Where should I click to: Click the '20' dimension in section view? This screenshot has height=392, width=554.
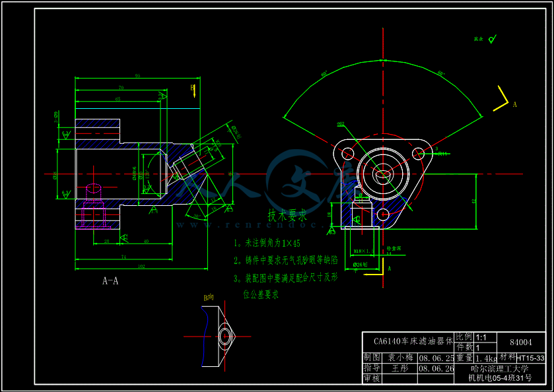click(x=107, y=242)
